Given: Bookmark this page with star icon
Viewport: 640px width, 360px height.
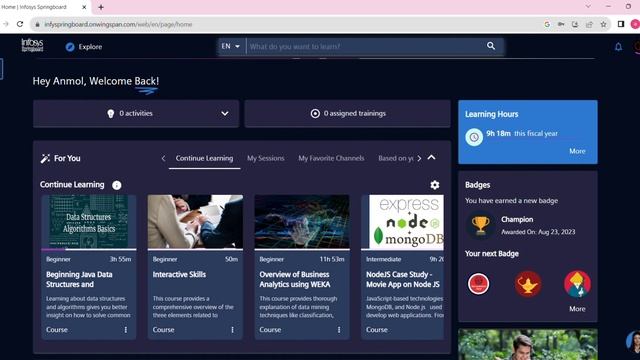Looking at the screenshot, I should click(x=604, y=24).
